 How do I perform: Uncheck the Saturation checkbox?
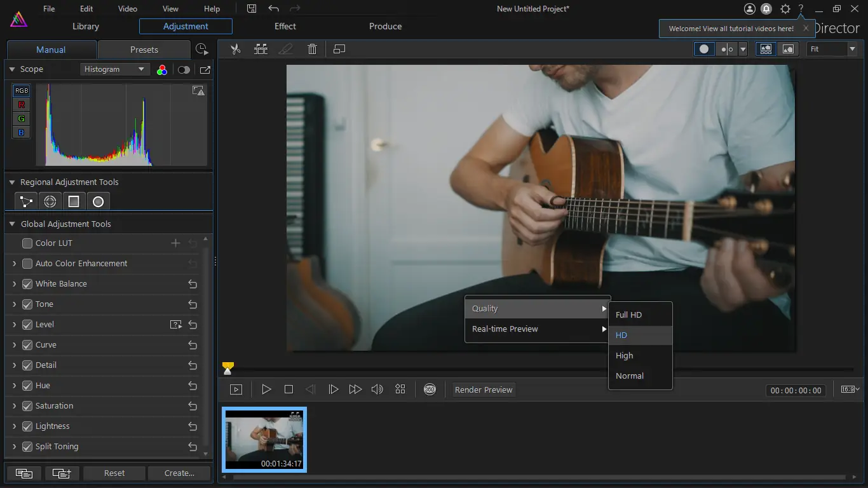(27, 406)
